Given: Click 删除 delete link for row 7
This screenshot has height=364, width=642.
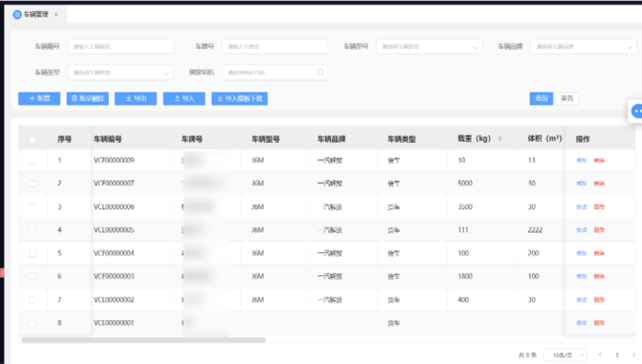Looking at the screenshot, I should pos(599,300).
